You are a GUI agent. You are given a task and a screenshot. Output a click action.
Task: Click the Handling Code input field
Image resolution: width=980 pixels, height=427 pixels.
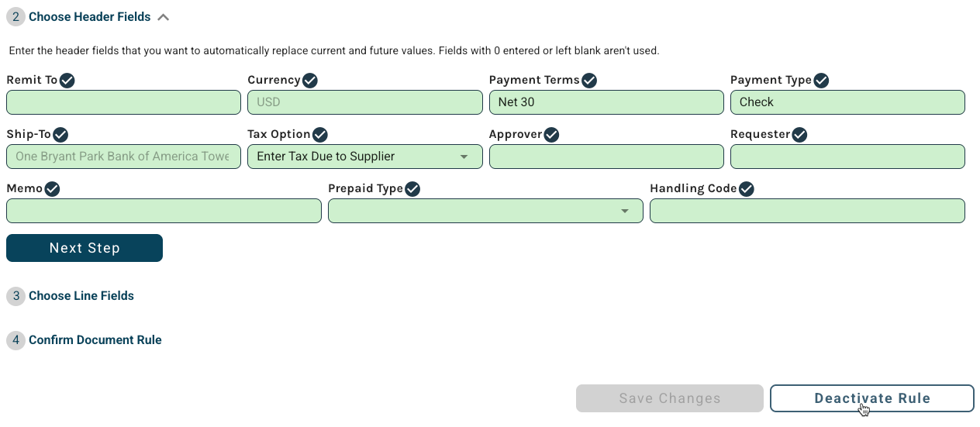(x=807, y=211)
